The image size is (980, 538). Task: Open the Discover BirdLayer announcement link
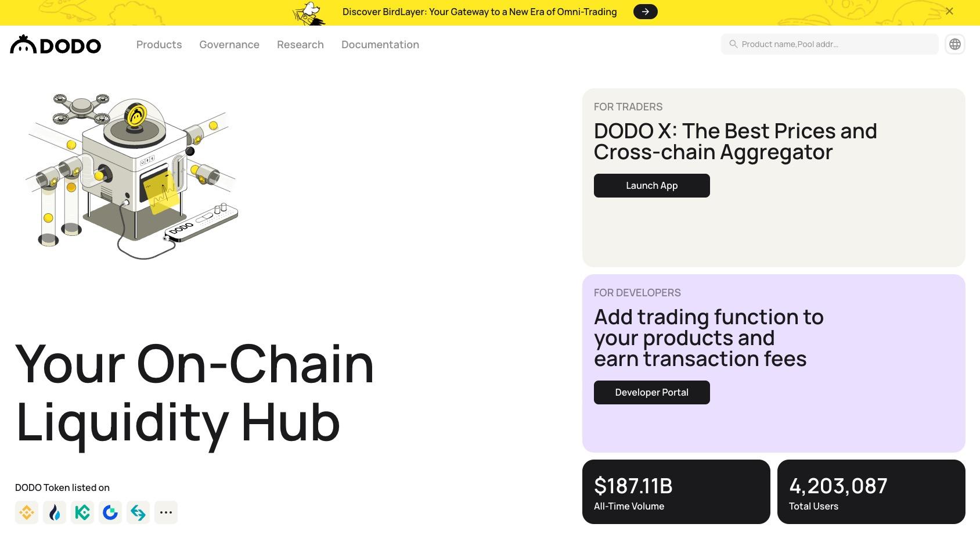[480, 12]
